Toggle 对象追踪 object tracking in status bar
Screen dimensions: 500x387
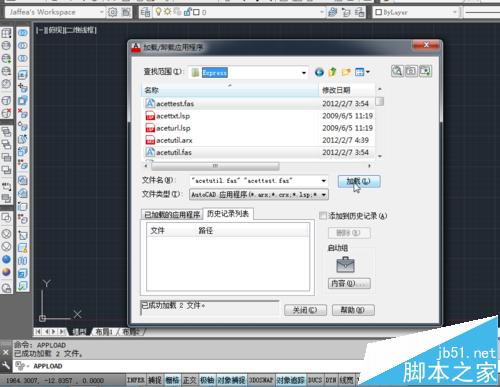coord(290,380)
